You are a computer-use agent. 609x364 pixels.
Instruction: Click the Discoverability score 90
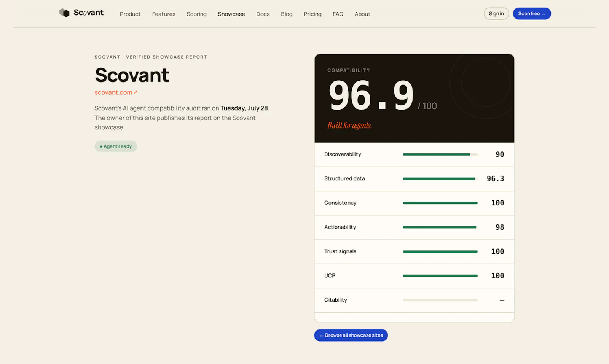(500, 154)
